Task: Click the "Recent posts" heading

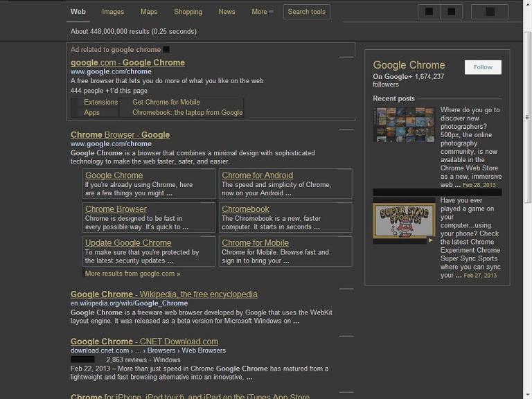Action: click(393, 98)
